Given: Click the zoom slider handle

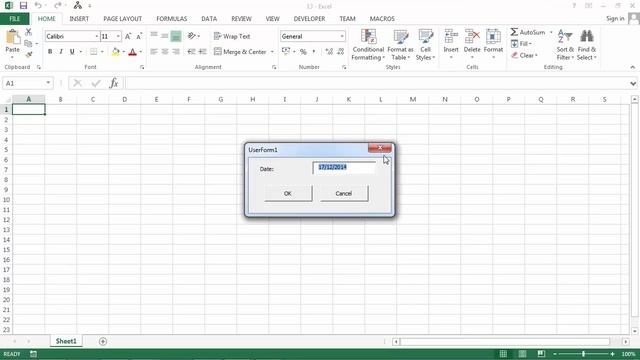Looking at the screenshot, I should point(583,354).
